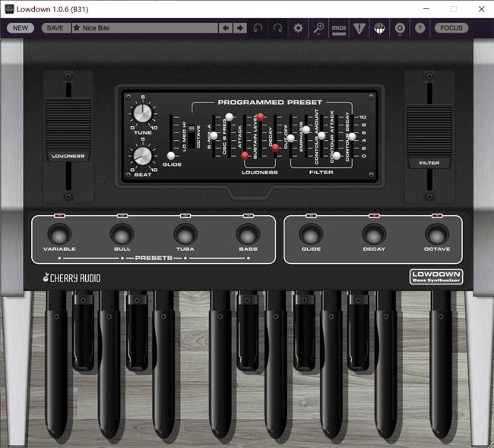Toggle the QWERTY keyboard icon
Viewport: 494px width, 448px height.
(x=379, y=28)
